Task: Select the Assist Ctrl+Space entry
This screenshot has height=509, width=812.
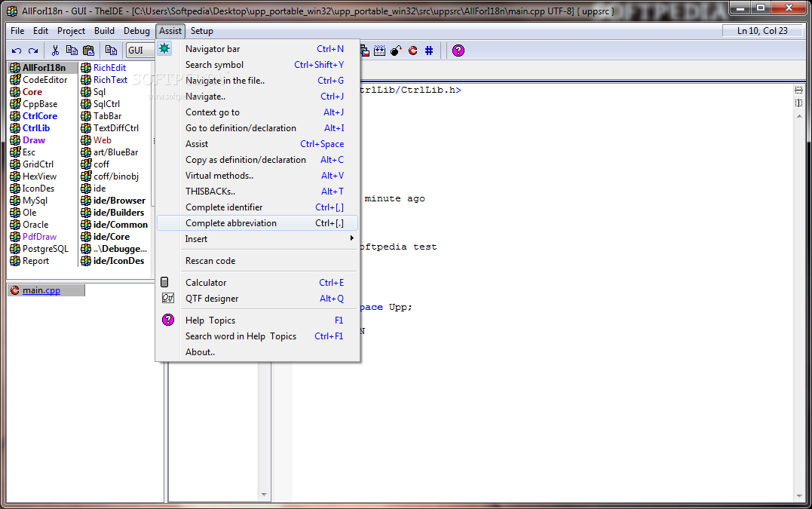Action: coord(257,144)
